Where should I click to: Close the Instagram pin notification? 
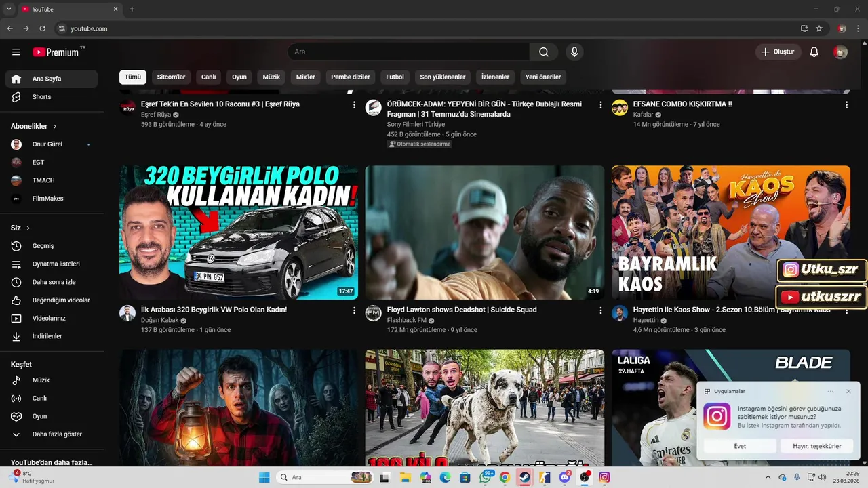click(x=848, y=391)
